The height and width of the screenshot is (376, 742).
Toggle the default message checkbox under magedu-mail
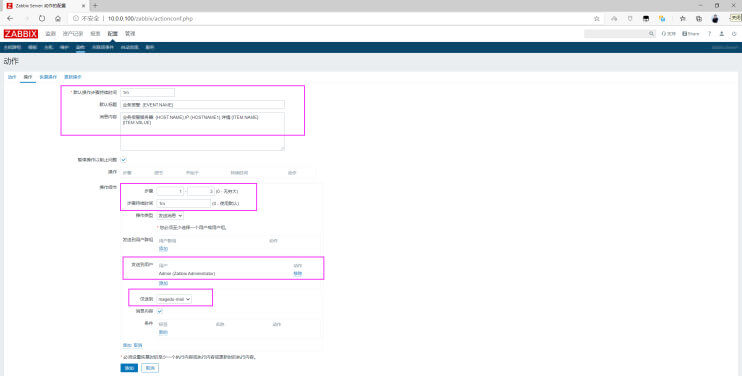pyautogui.click(x=159, y=311)
